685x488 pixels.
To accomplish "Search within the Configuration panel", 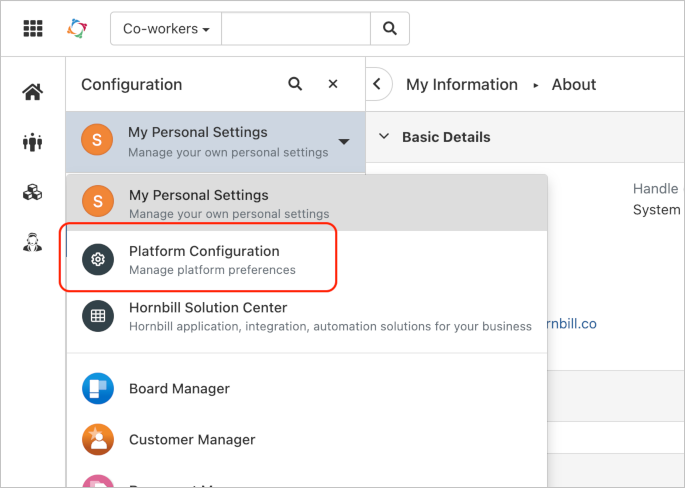I will tap(295, 85).
